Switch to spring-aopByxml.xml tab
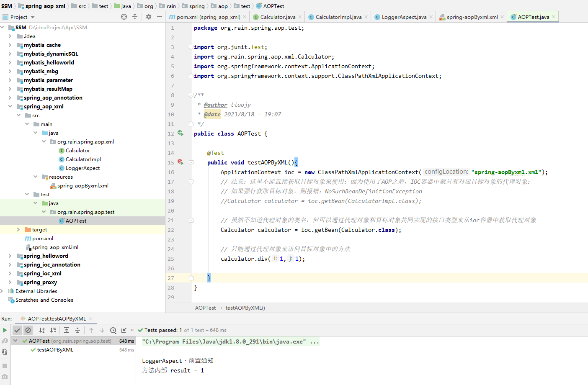588x385 pixels. [x=472, y=17]
